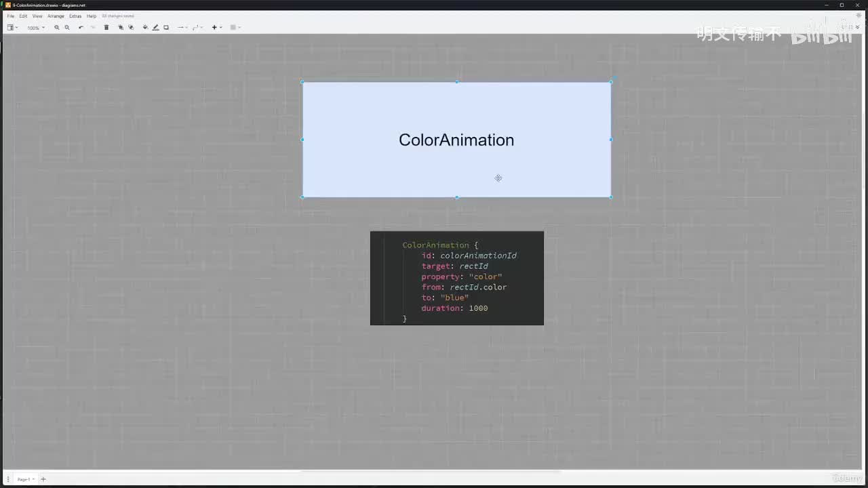Click the ColorAnimation code snippet image
868x488 pixels.
[457, 278]
